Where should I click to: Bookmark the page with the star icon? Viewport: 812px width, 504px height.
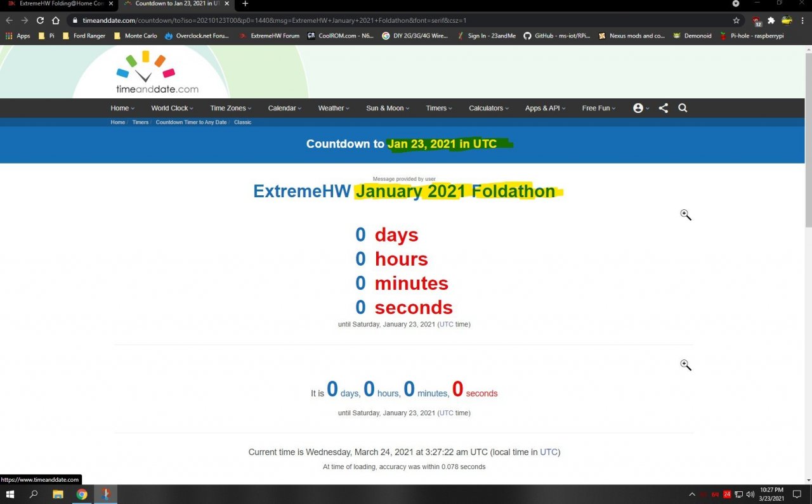736,20
